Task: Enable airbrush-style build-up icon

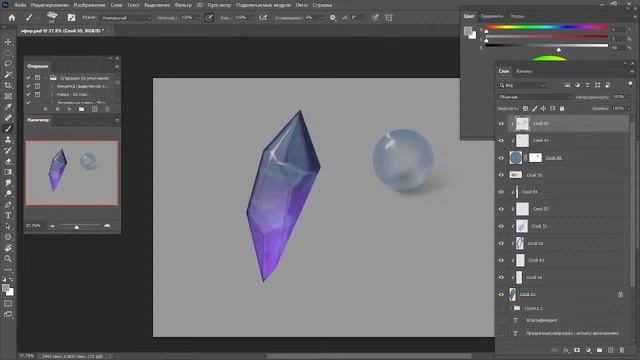Action: click(263, 18)
